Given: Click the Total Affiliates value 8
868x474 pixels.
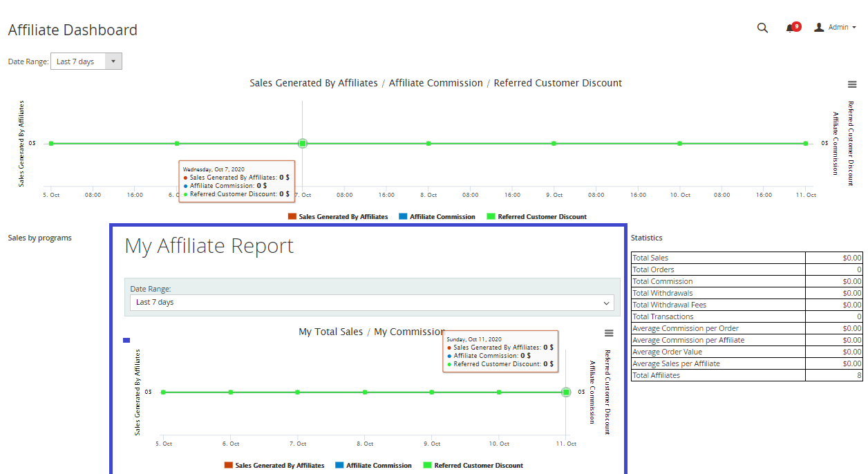Looking at the screenshot, I should (859, 375).
